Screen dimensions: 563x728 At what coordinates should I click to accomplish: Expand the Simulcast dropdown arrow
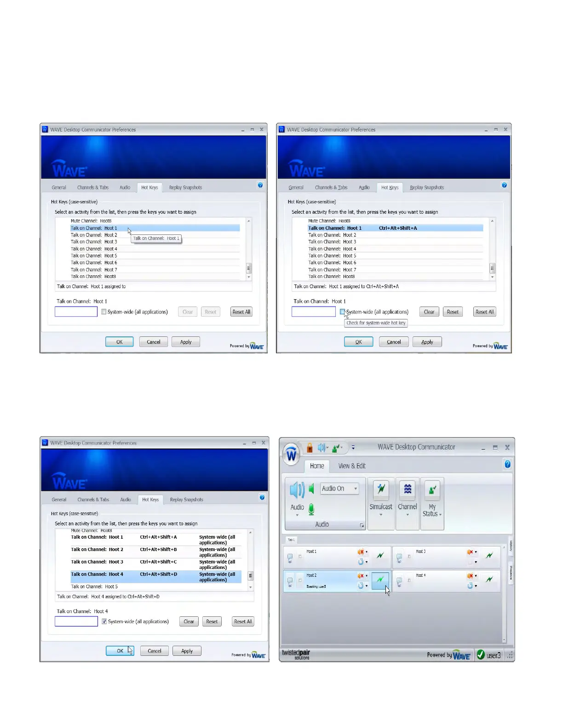[x=381, y=515]
